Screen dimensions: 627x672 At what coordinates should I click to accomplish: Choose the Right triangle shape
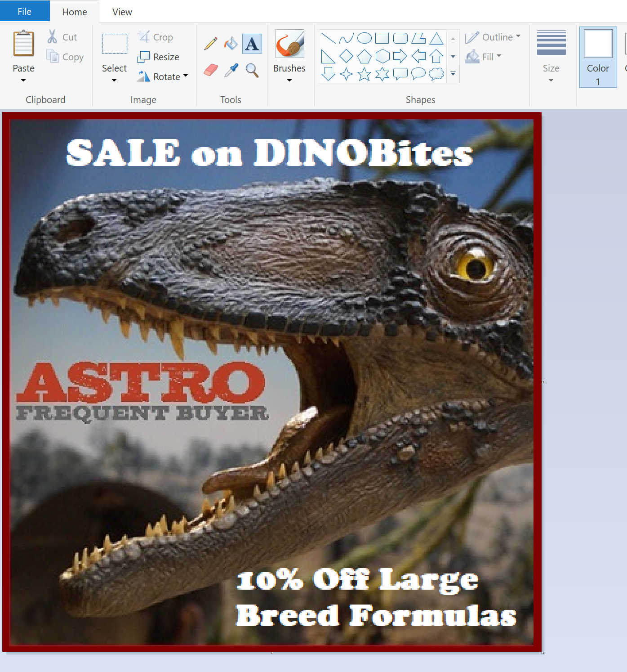pos(329,56)
